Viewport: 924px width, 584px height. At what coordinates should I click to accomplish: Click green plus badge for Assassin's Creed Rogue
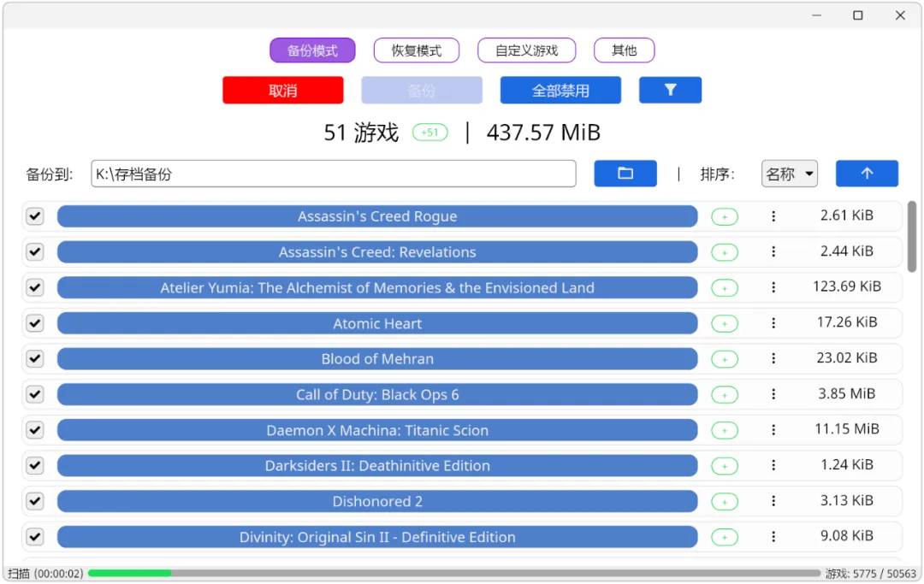[x=725, y=216]
